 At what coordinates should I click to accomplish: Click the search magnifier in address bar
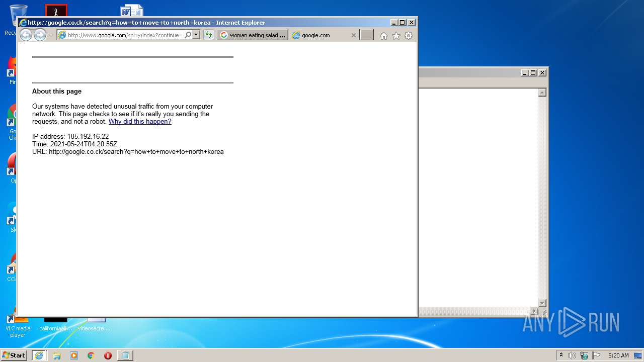pos(188,35)
